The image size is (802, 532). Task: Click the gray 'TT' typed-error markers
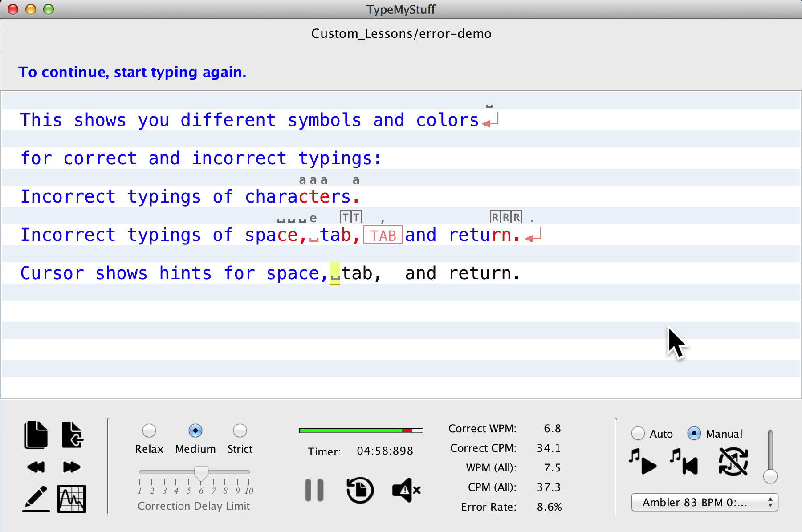[351, 217]
